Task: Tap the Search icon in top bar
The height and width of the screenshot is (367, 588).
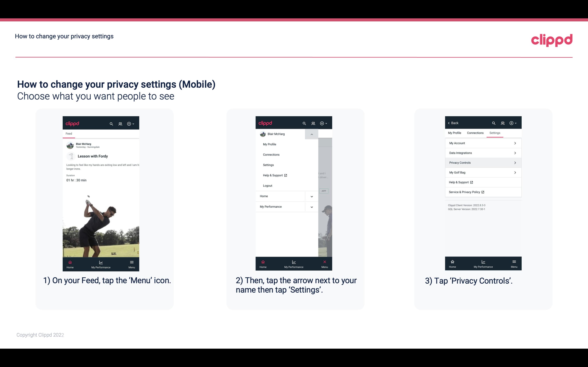Action: coord(111,124)
